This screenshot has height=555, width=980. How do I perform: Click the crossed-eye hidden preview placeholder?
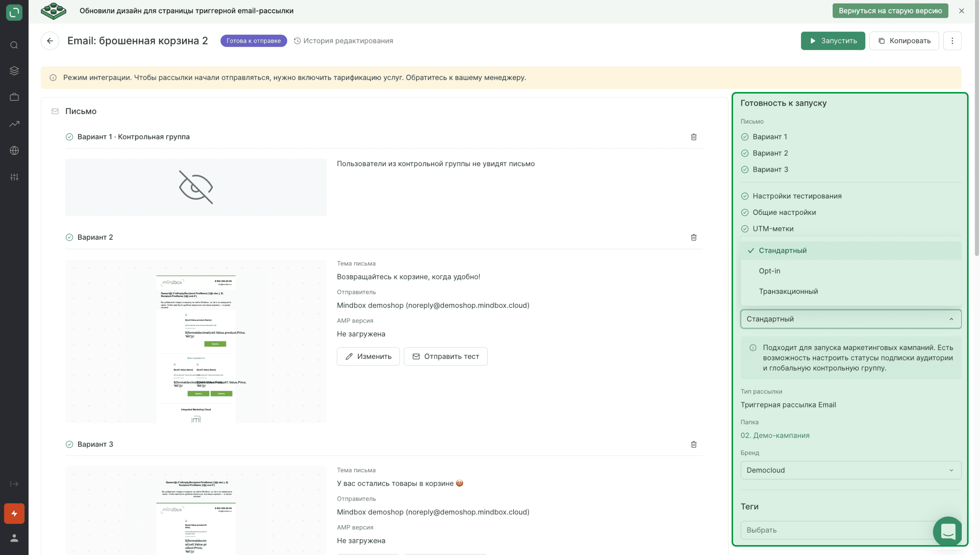tap(196, 187)
